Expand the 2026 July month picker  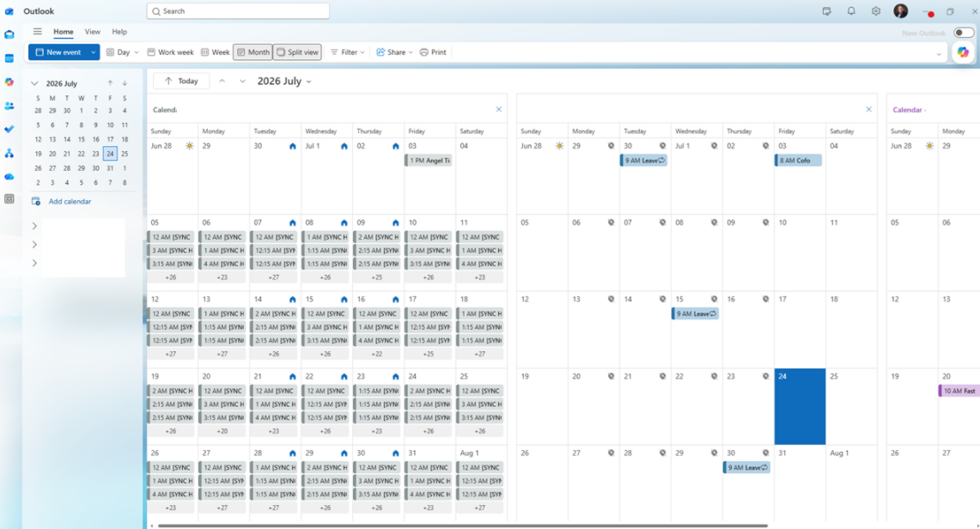tap(284, 82)
